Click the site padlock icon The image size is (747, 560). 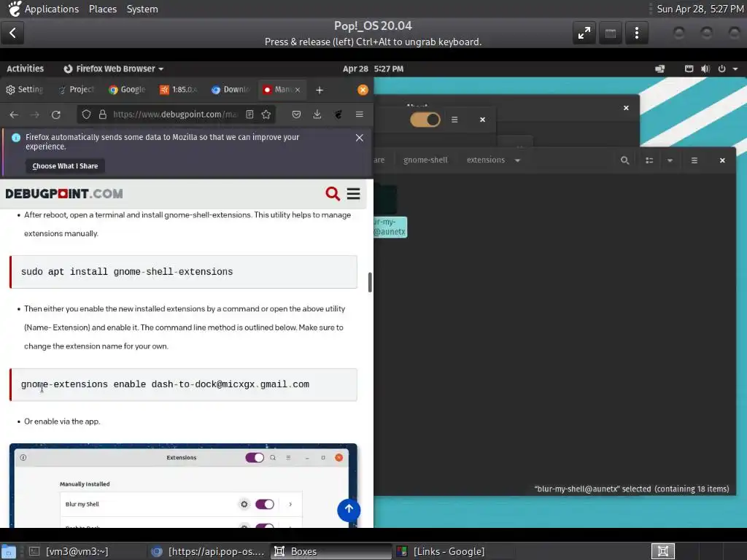(x=102, y=114)
